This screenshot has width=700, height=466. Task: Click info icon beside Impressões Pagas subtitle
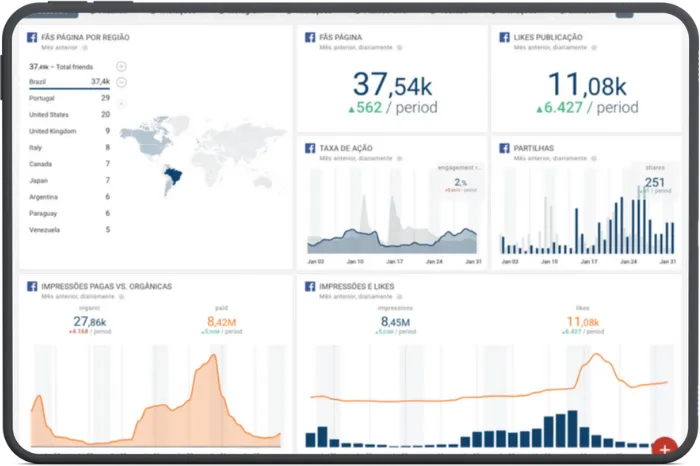pos(121,296)
